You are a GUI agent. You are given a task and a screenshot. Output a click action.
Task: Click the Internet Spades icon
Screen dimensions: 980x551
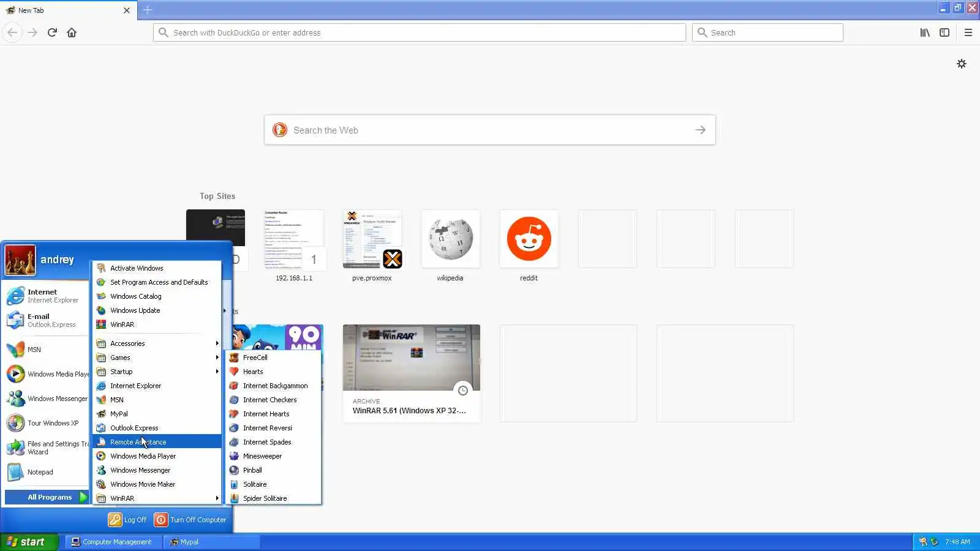pyautogui.click(x=233, y=442)
